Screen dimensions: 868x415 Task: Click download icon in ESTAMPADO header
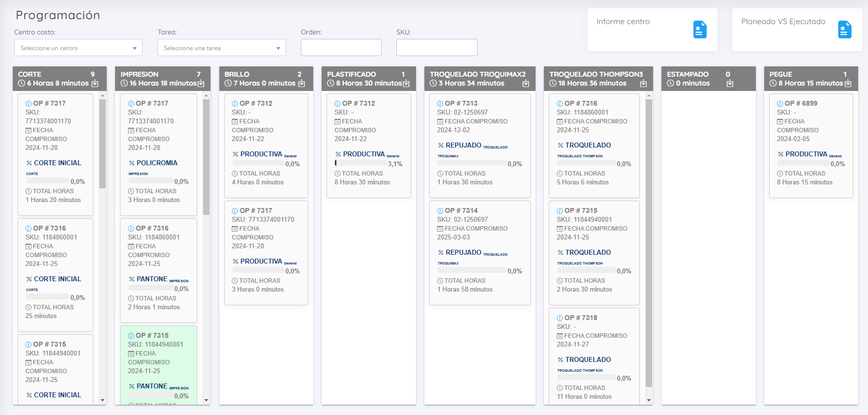[x=730, y=84]
